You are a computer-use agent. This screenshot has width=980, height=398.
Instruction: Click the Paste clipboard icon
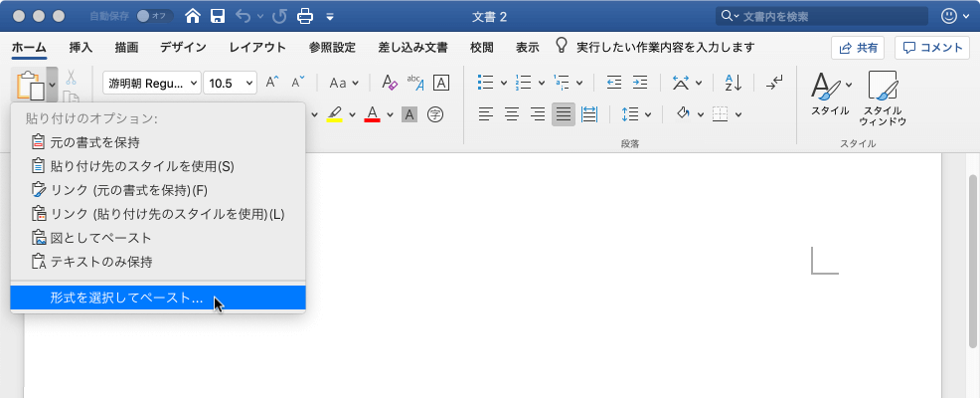tap(29, 84)
